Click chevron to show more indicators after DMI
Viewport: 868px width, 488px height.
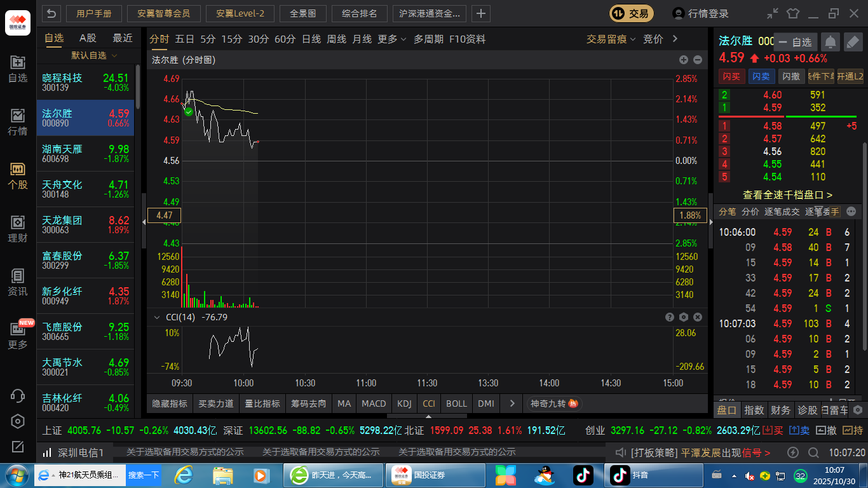tap(511, 403)
